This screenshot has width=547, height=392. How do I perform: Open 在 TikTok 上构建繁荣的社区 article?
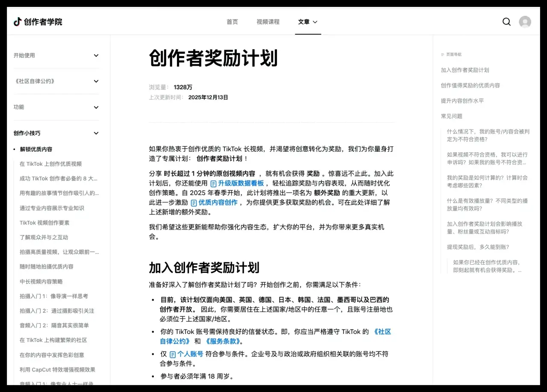point(53,340)
